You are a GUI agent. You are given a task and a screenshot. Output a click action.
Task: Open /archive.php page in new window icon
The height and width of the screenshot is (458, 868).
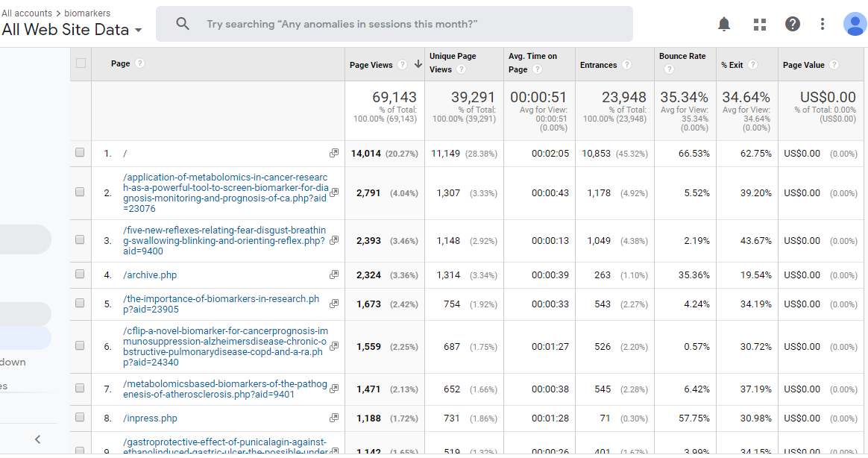(x=334, y=275)
